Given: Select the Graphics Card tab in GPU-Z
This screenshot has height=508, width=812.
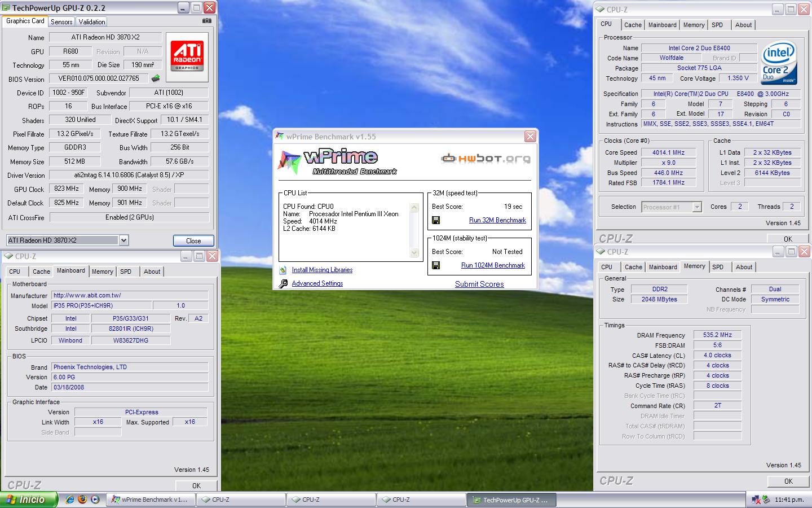Looking at the screenshot, I should (25, 21).
